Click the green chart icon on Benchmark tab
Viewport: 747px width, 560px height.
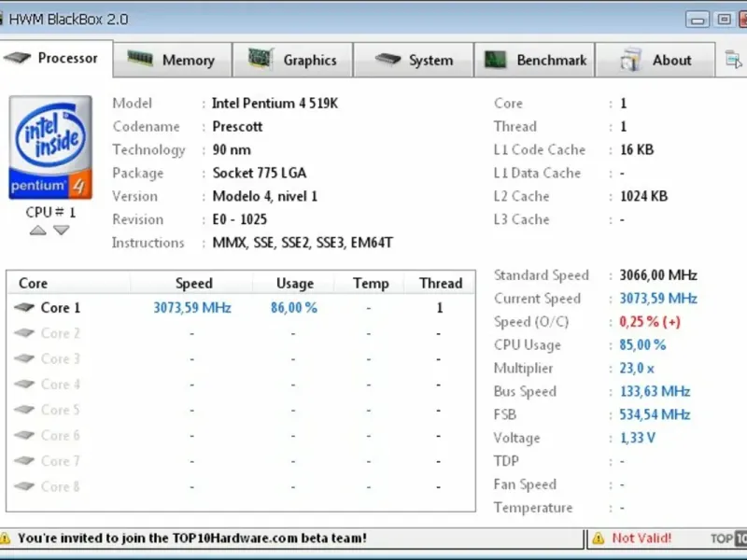click(496, 60)
